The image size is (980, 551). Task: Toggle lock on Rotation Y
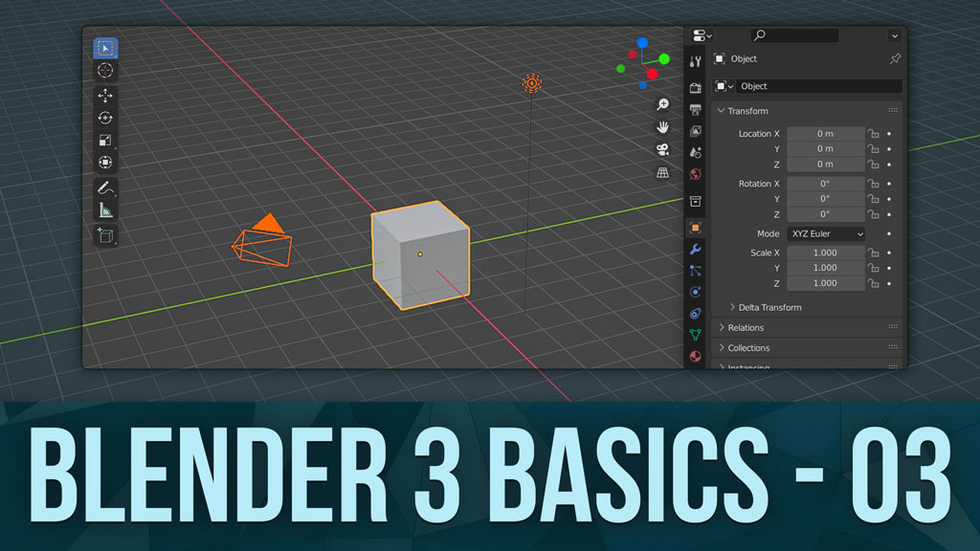pyautogui.click(x=873, y=199)
